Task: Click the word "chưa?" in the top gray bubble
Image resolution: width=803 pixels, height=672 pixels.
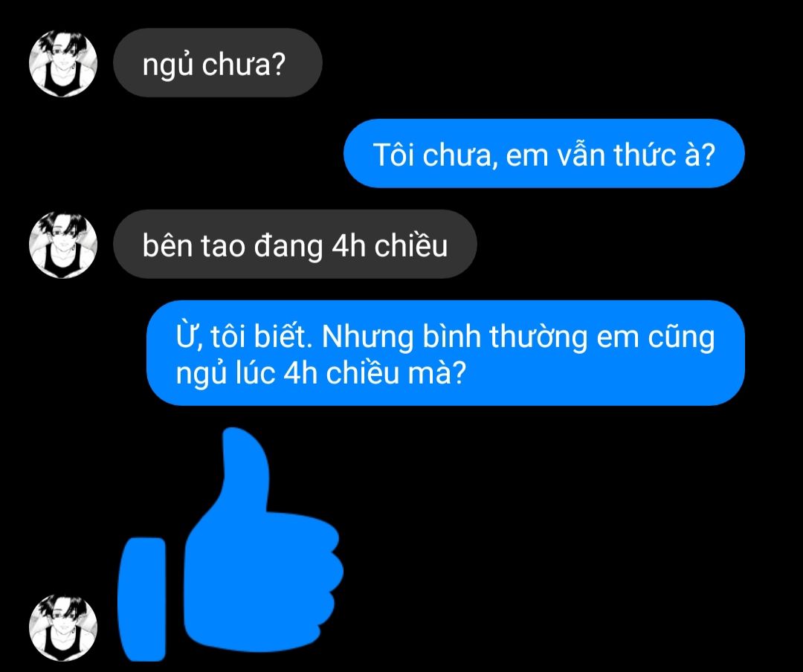Action: [242, 65]
